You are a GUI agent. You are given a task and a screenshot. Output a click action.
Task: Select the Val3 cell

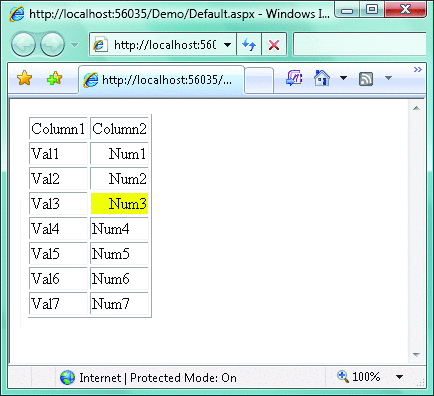58,203
